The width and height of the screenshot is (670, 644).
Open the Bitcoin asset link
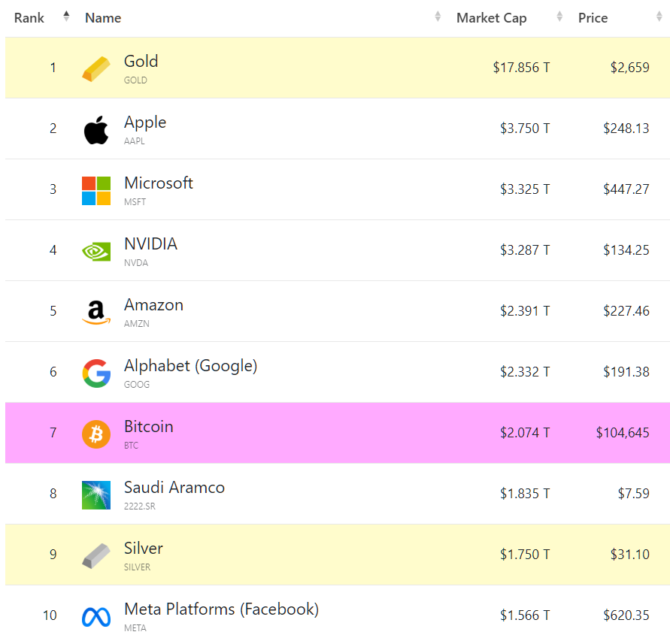(149, 427)
